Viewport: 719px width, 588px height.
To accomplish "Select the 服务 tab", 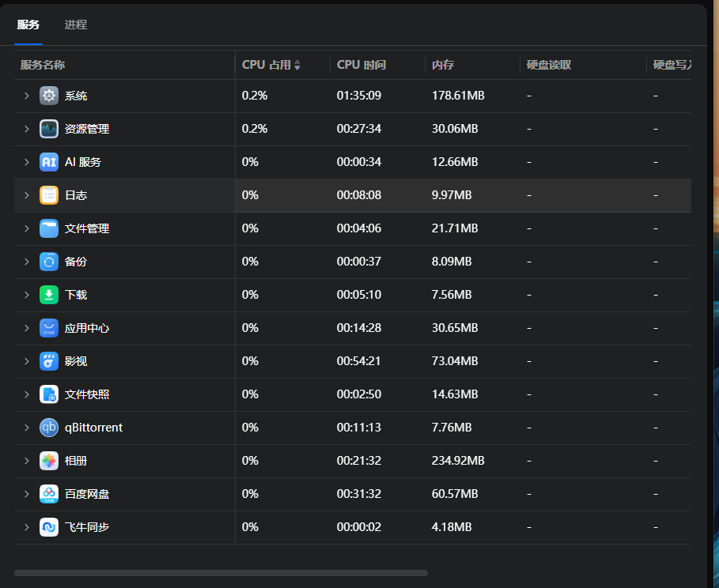I will point(28,24).
